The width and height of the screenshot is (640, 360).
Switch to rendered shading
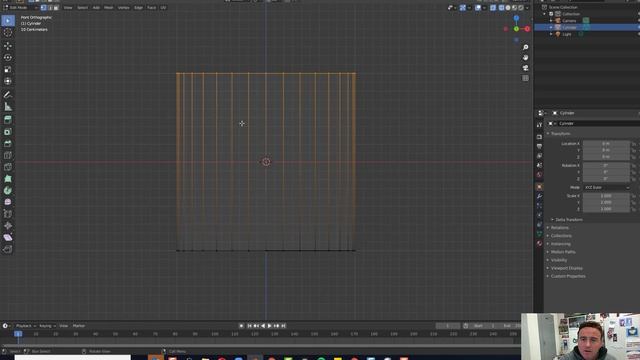pyautogui.click(x=520, y=7)
